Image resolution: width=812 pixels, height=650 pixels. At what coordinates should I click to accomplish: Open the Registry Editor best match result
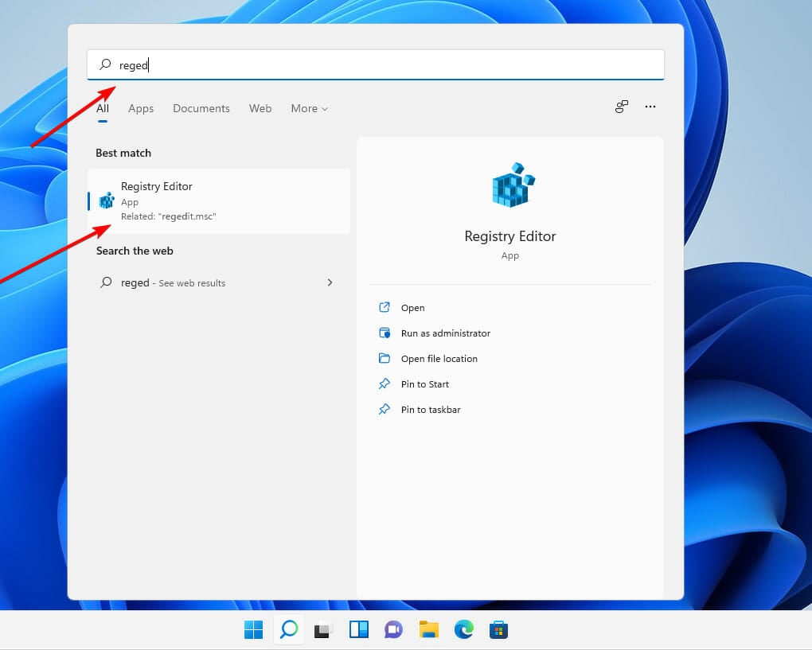pyautogui.click(x=219, y=200)
